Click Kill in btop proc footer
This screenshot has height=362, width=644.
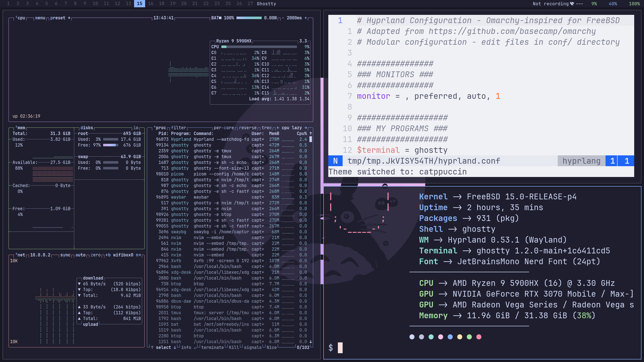pyautogui.click(x=234, y=347)
